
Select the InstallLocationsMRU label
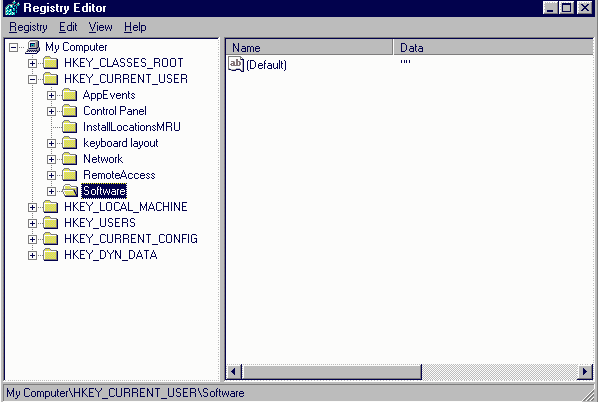tap(132, 127)
